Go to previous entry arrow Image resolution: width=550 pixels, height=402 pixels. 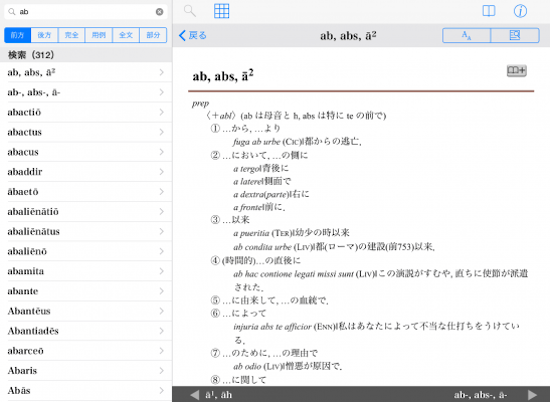click(x=195, y=395)
